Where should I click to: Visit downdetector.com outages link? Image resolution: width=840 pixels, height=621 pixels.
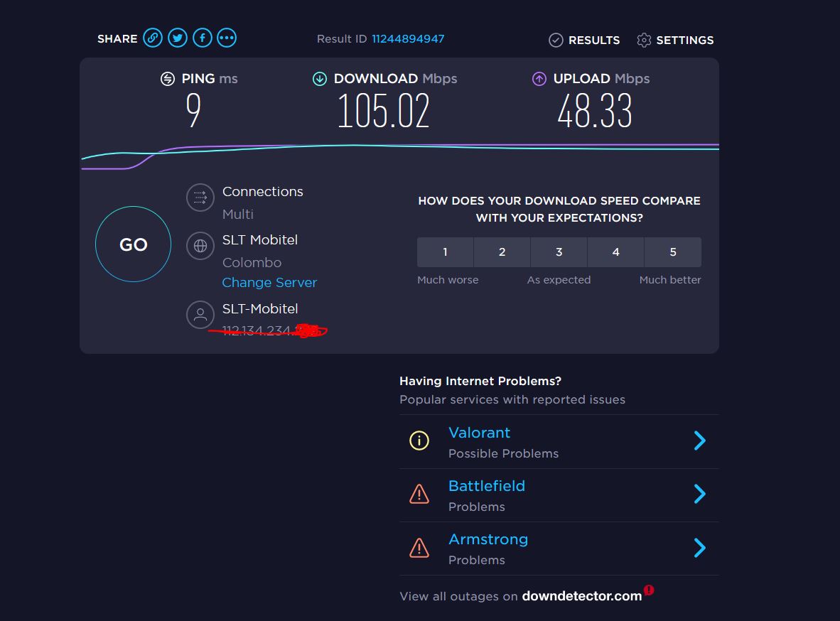(x=582, y=596)
